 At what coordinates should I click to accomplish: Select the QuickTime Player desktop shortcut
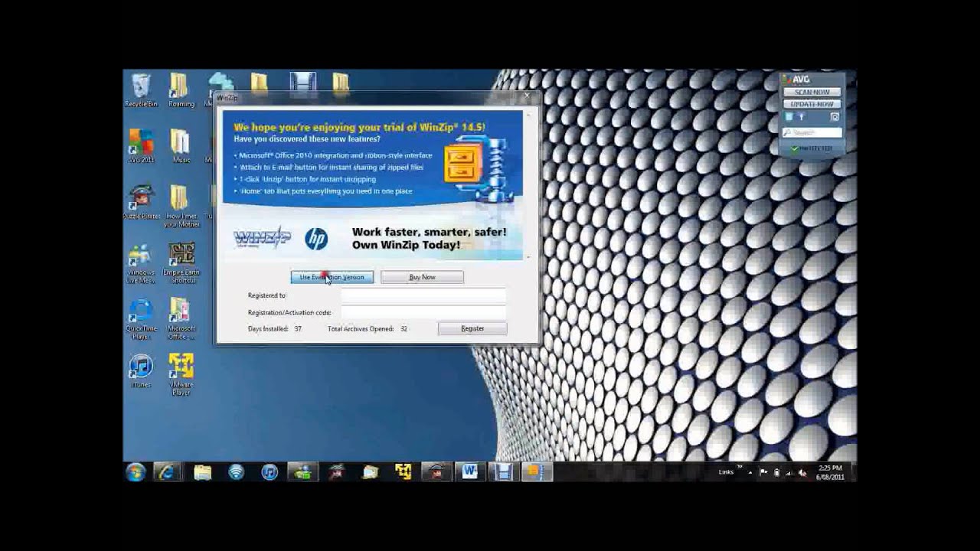click(141, 320)
